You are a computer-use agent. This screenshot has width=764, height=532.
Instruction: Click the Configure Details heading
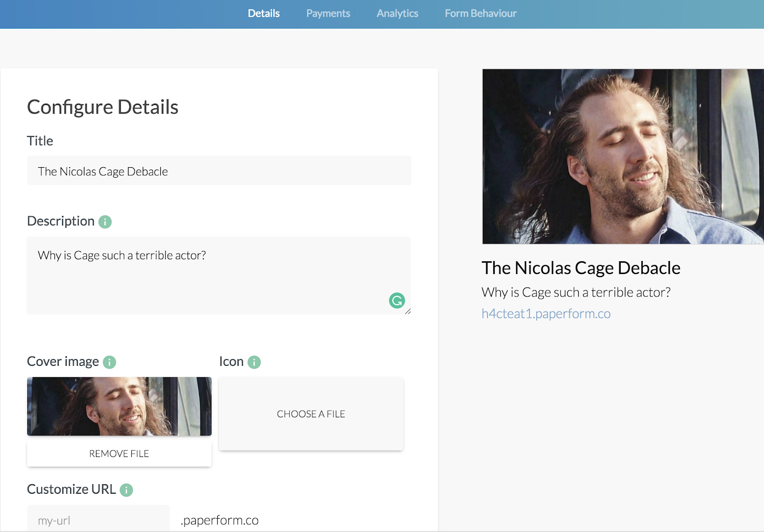[103, 107]
